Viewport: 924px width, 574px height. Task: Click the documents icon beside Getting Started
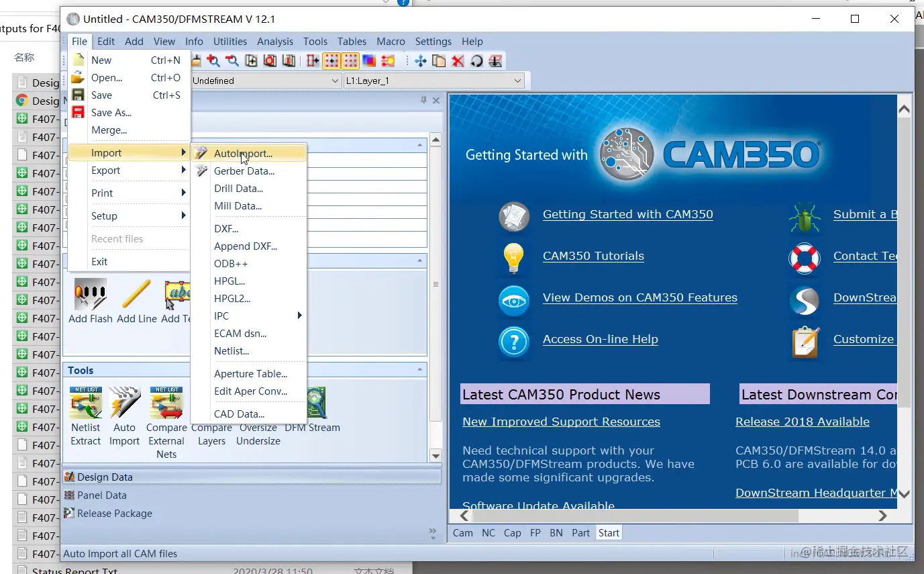(514, 216)
